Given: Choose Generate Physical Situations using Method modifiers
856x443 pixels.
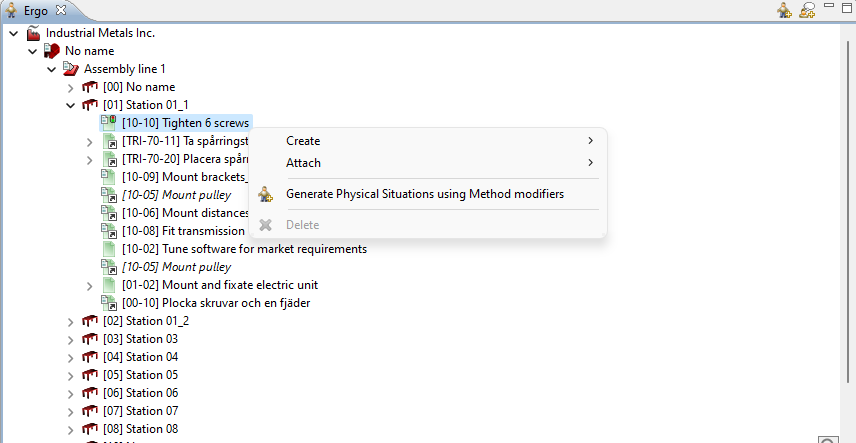Looking at the screenshot, I should click(424, 194).
